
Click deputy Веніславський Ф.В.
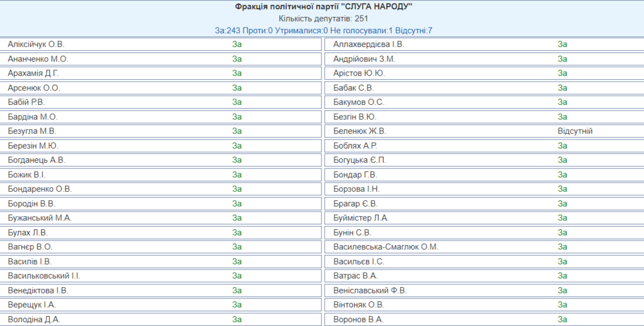tap(370, 291)
